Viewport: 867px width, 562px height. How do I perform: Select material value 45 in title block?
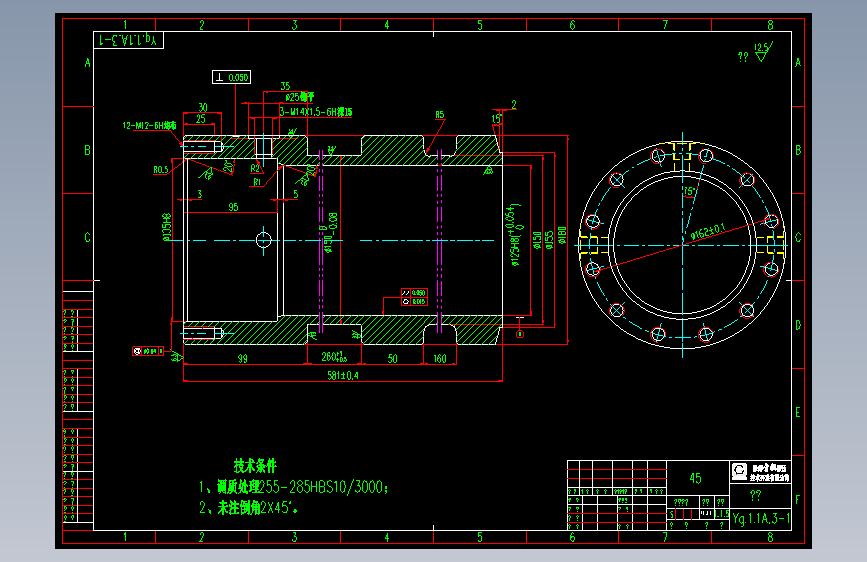pos(696,478)
